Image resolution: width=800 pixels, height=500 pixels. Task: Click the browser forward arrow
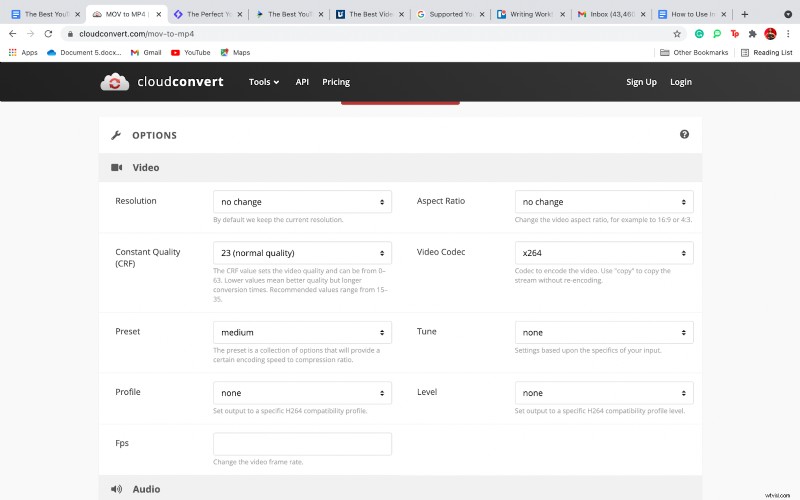coord(31,34)
